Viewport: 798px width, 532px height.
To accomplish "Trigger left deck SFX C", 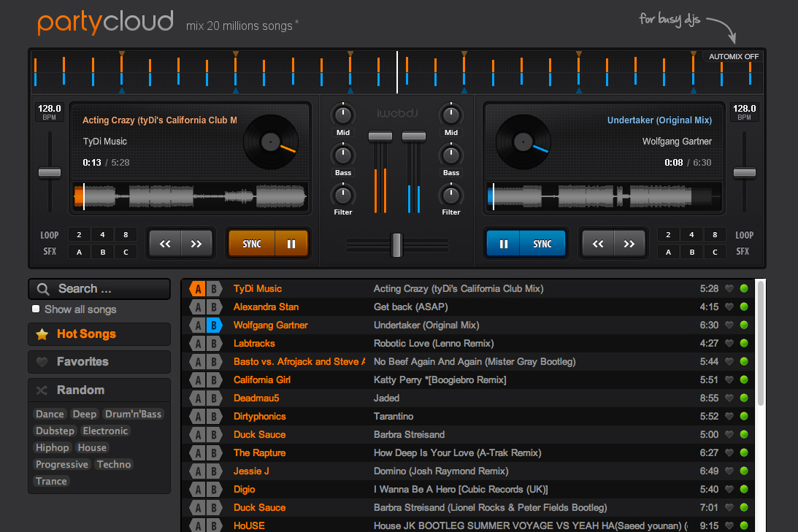I will 126,252.
